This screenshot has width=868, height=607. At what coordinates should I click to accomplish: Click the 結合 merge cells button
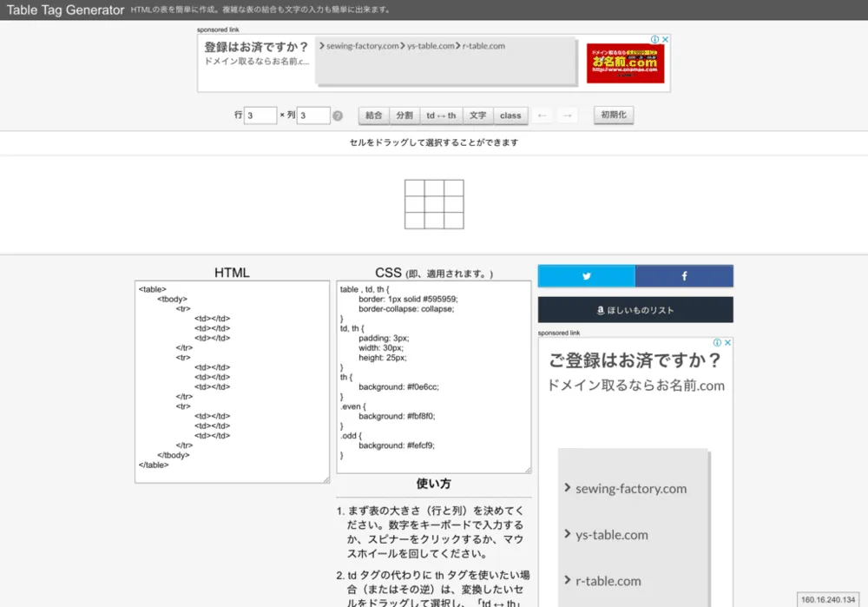click(373, 115)
